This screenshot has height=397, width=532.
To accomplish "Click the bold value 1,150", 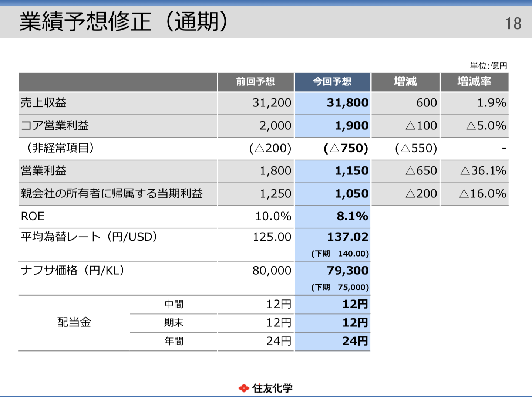I will click(x=352, y=171).
